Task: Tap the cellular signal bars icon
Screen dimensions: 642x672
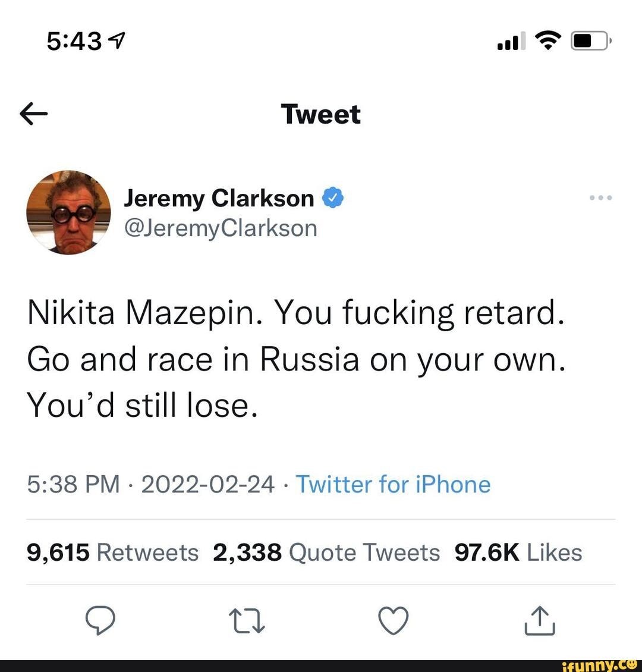Action: coord(510,42)
